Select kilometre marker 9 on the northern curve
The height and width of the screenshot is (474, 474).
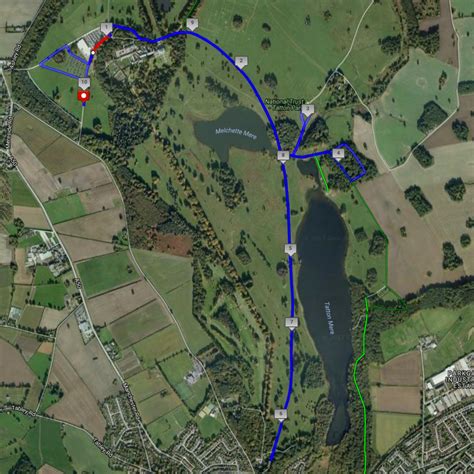[192, 24]
